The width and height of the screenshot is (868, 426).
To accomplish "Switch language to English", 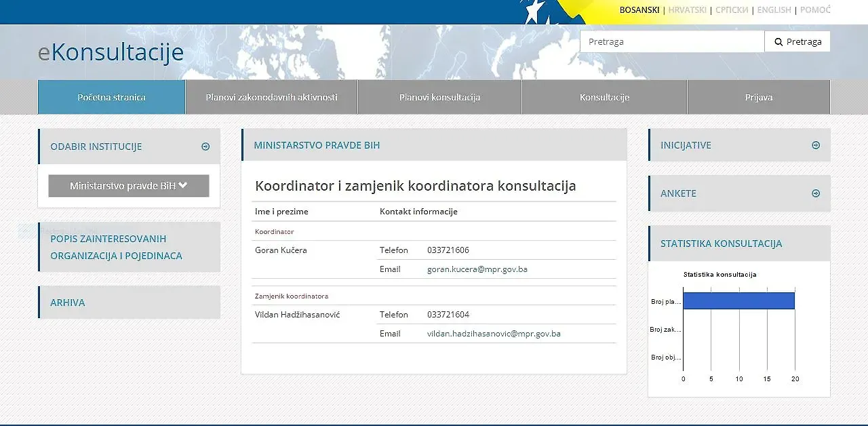I will click(x=774, y=10).
